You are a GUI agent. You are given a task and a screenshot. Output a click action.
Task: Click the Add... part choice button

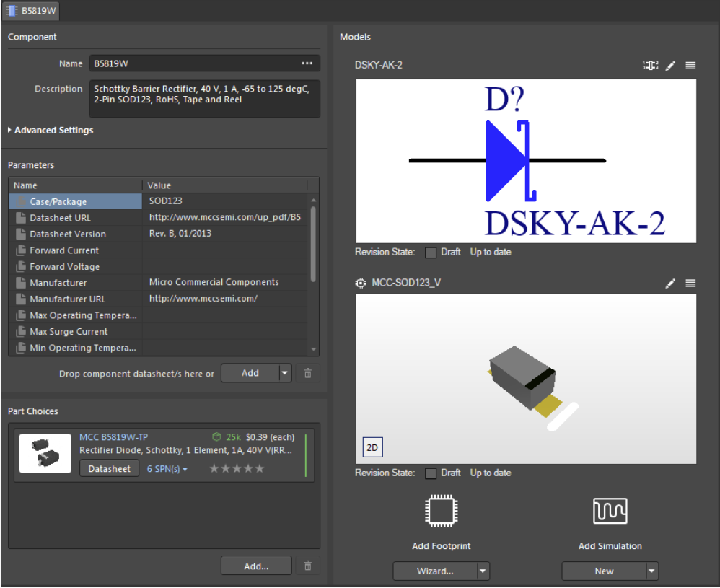[x=256, y=566]
